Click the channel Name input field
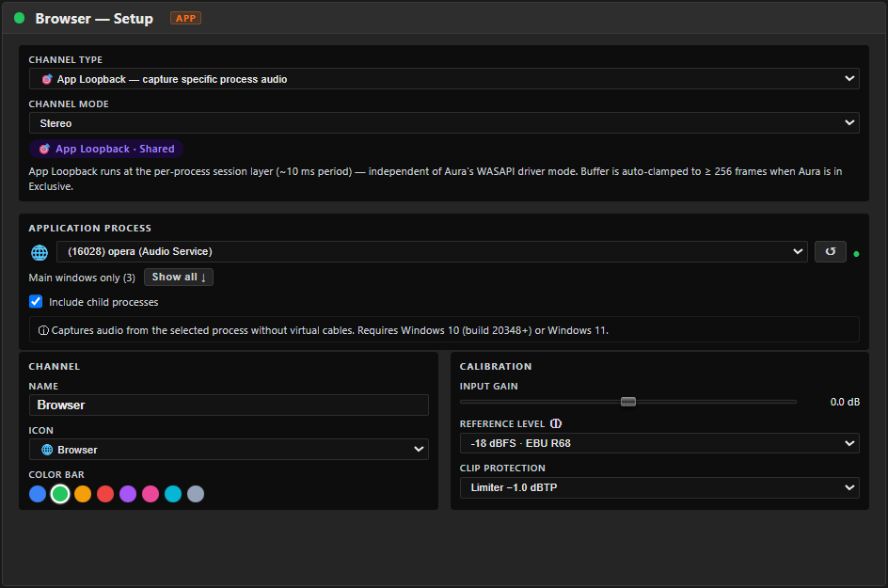888x588 pixels. coord(229,405)
